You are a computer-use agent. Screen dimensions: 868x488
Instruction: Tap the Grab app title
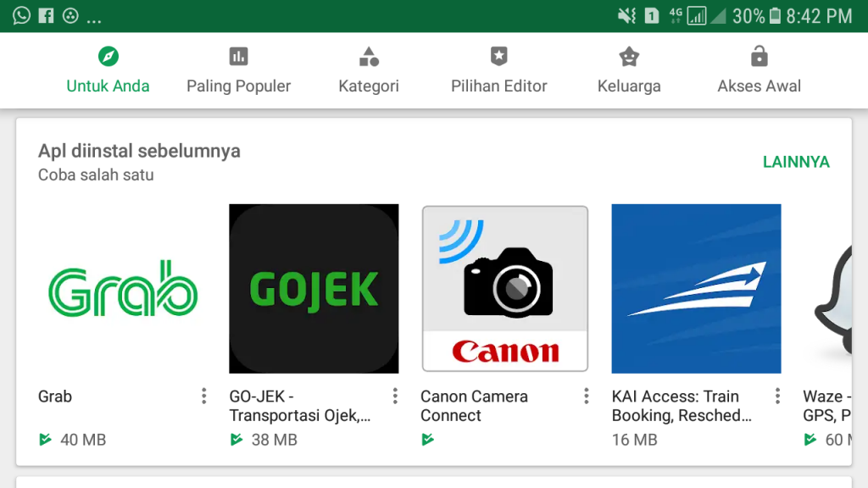pos(55,396)
